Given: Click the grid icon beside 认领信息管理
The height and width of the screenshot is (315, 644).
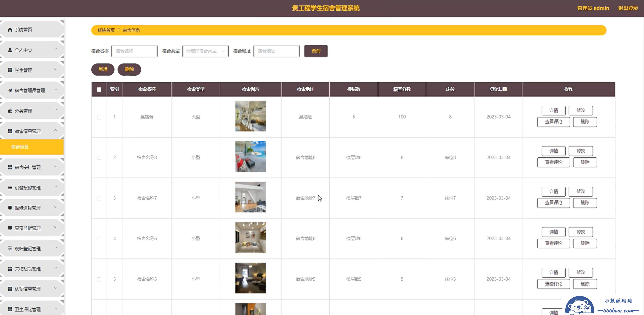Looking at the screenshot, I should [10, 289].
